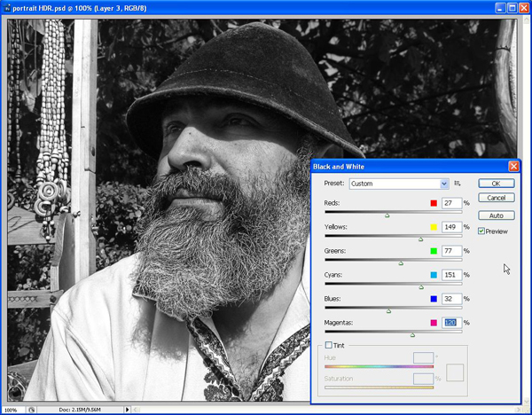The width and height of the screenshot is (532, 415).
Task: Click the Saturation value field
Action: tap(424, 379)
